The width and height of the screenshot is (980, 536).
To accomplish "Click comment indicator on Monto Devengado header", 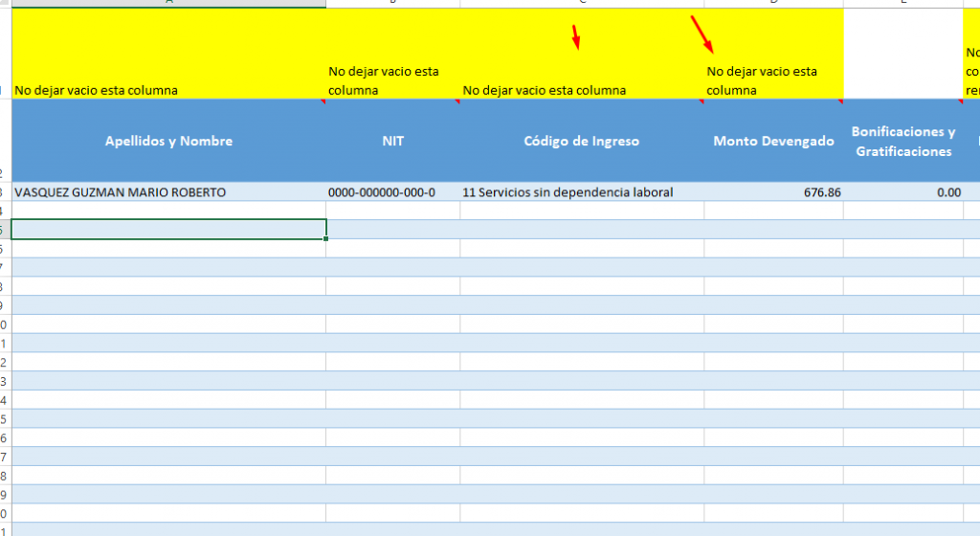I will point(839,100).
